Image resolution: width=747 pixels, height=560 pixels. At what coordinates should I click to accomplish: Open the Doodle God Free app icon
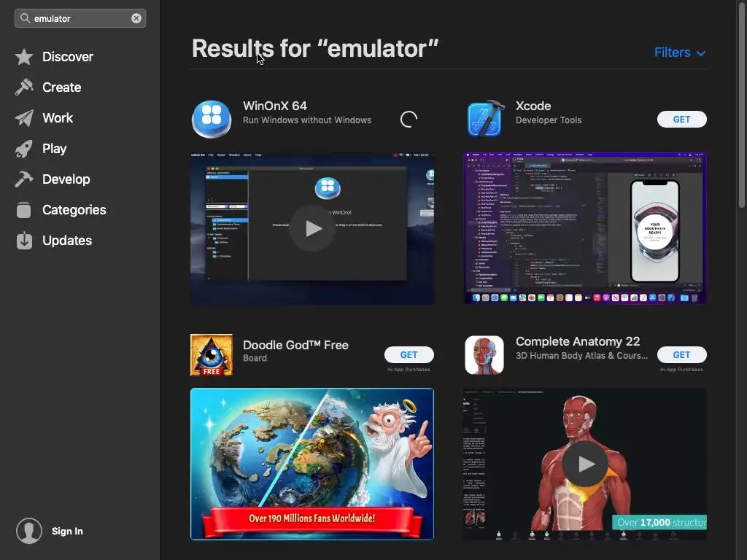point(212,355)
